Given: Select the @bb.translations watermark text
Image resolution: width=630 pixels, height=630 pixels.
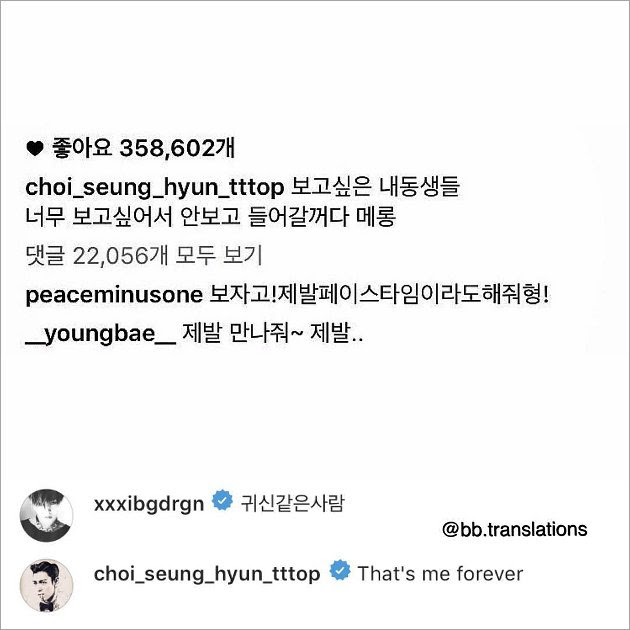Looking at the screenshot, I should pos(515,530).
